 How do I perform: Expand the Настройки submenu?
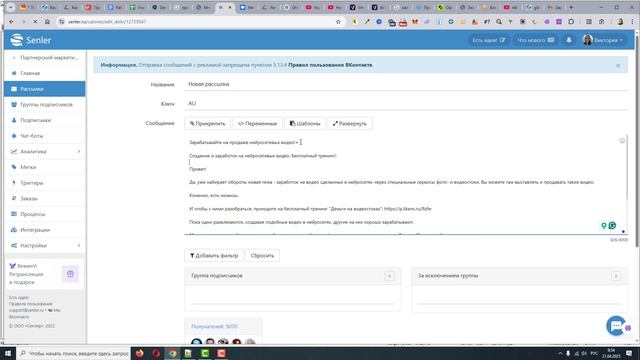click(x=45, y=245)
